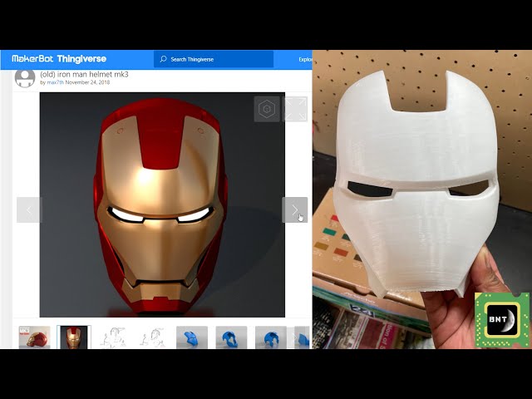The image size is (532, 399).
Task: Select the first sketch drawing thumbnail
Action: tap(113, 337)
